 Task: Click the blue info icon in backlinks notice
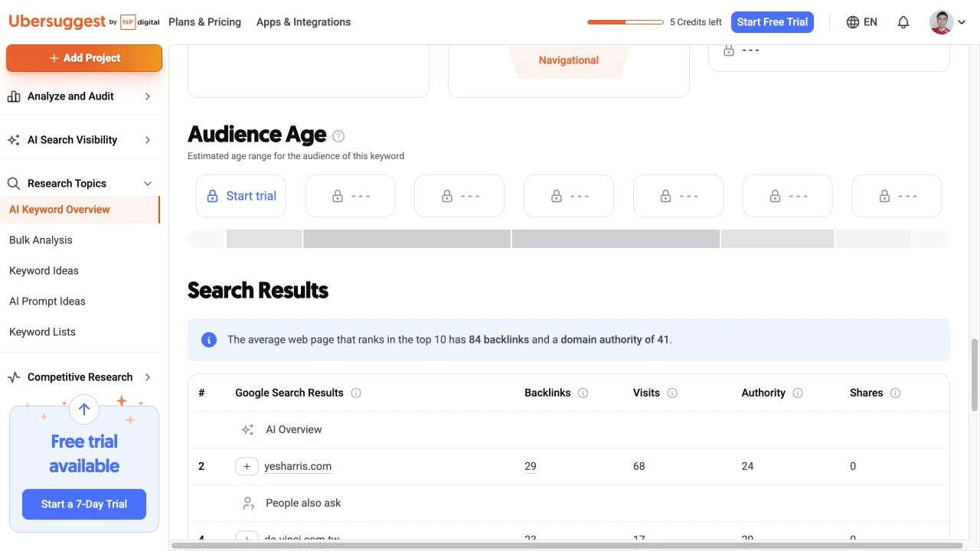pyautogui.click(x=209, y=340)
